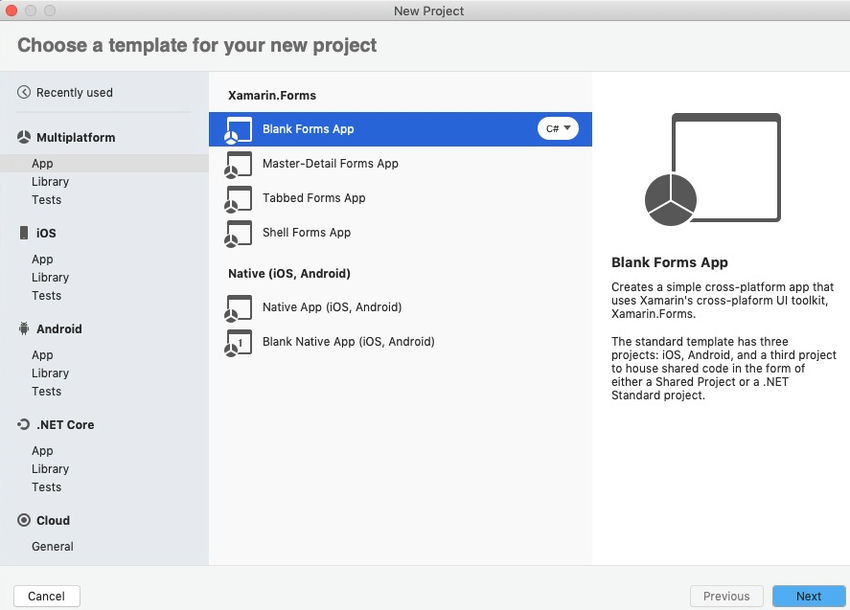The height and width of the screenshot is (610, 850).
Task: Click the Tabbed Forms App icon
Action: (238, 198)
